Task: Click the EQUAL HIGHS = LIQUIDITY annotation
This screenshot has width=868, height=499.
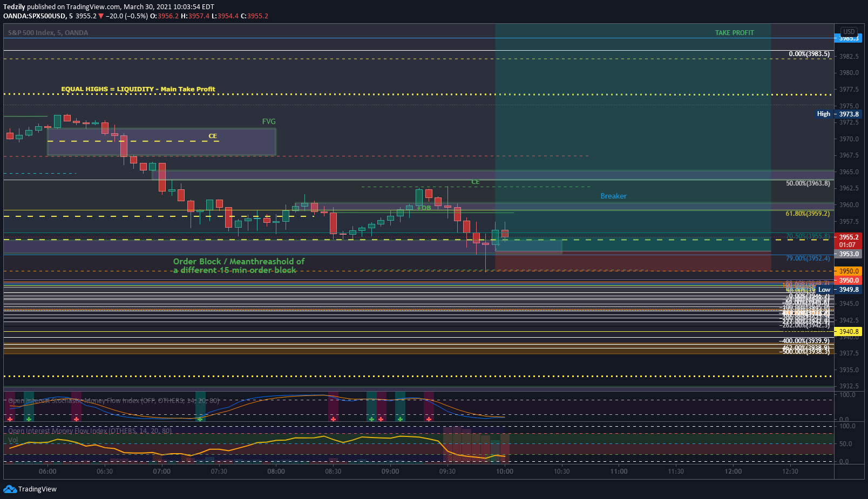Action: 138,89
